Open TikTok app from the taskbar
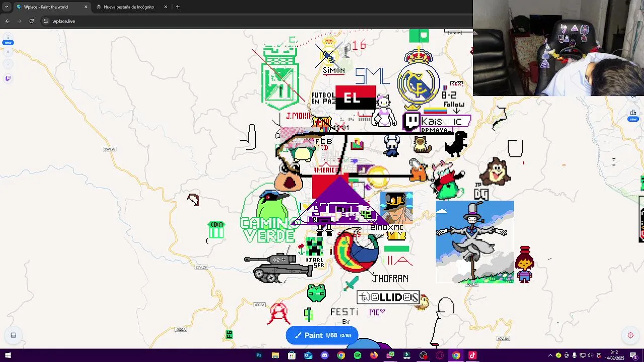Image resolution: width=644 pixels, height=362 pixels. point(472,355)
